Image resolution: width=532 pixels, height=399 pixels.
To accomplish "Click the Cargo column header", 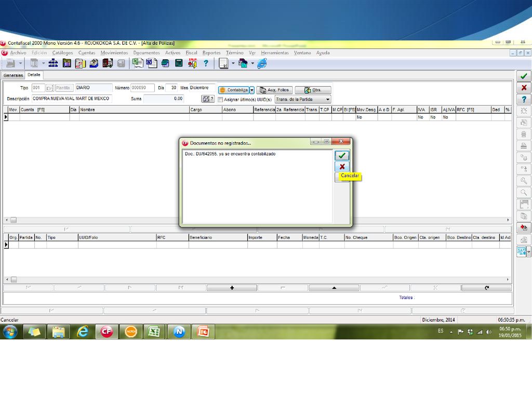I will pos(206,110).
